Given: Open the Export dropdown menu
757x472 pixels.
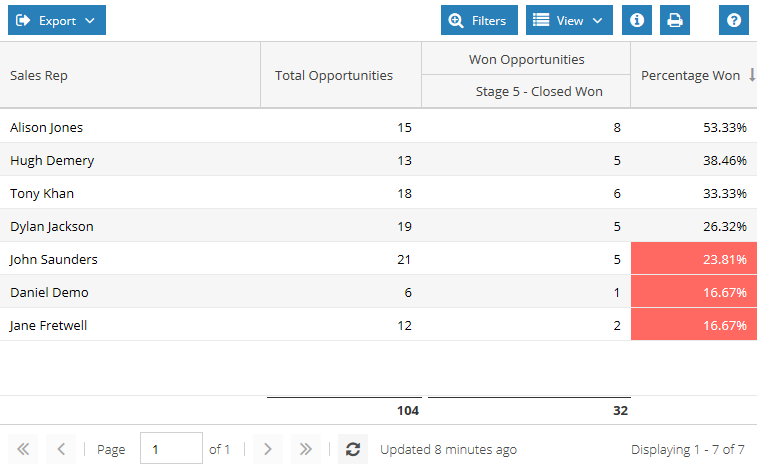Looking at the screenshot, I should [57, 20].
